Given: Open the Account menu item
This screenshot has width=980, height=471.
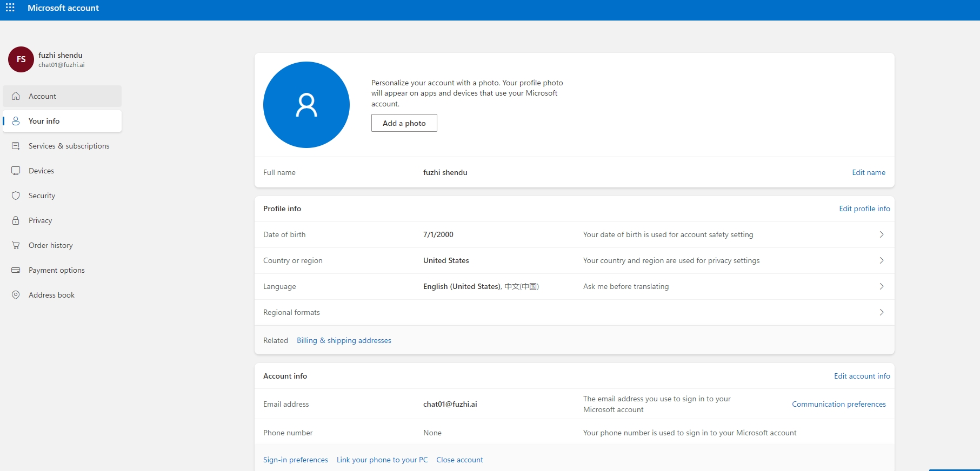Looking at the screenshot, I should coord(62,96).
